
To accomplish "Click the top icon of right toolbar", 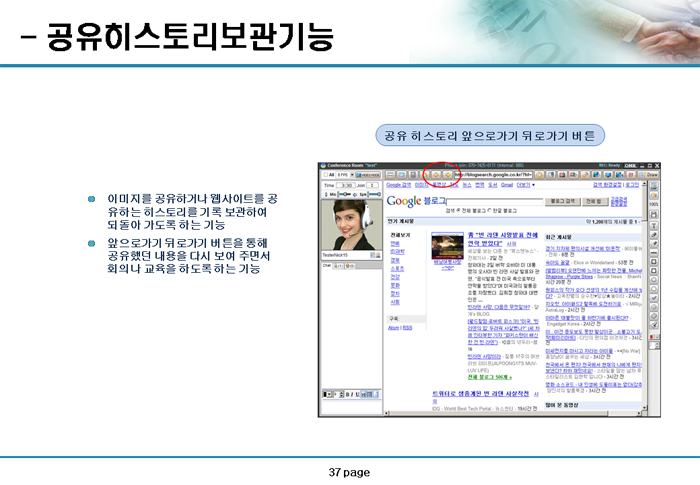I will click(654, 186).
